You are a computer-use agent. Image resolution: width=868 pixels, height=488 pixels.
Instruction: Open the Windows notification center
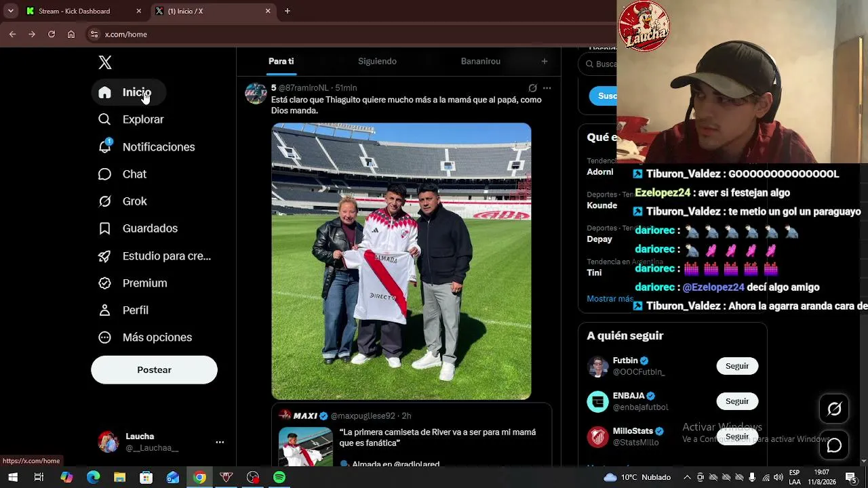pyautogui.click(x=851, y=477)
